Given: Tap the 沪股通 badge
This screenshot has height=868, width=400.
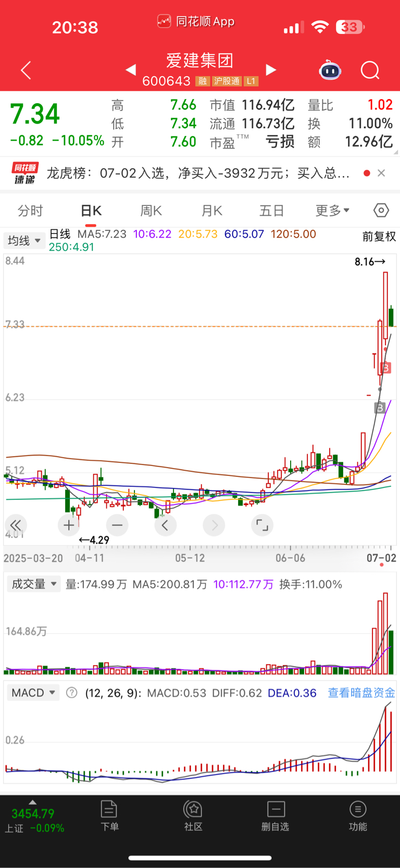Looking at the screenshot, I should (227, 81).
